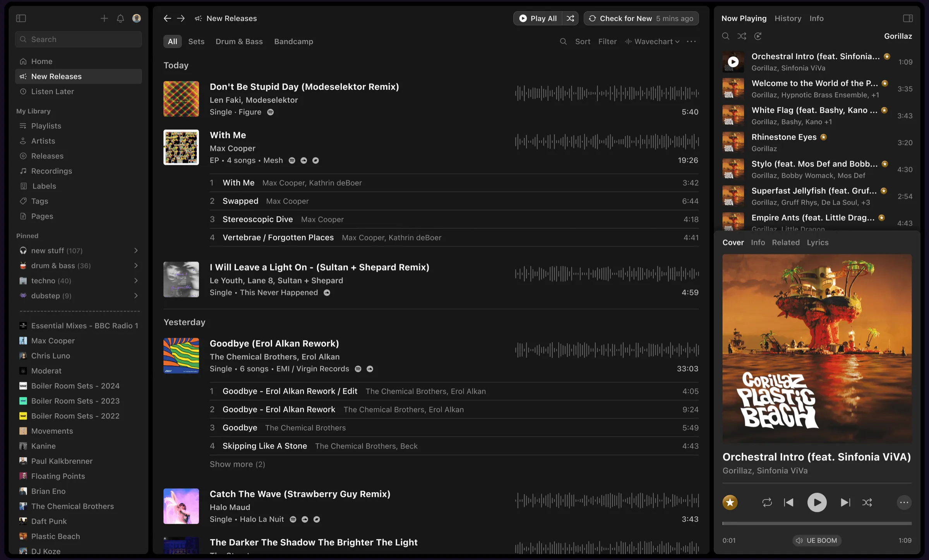Click the sidebar Search field
Image resolution: width=929 pixels, height=560 pixels.
point(79,39)
